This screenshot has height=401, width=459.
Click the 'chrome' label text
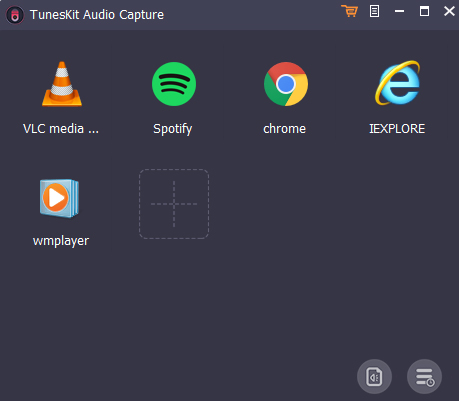coord(284,129)
